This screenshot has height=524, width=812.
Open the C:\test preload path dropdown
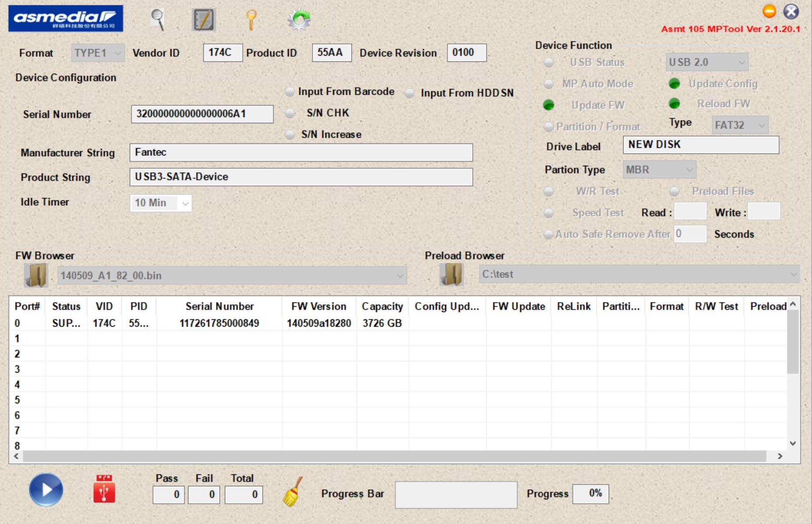pyautogui.click(x=793, y=275)
